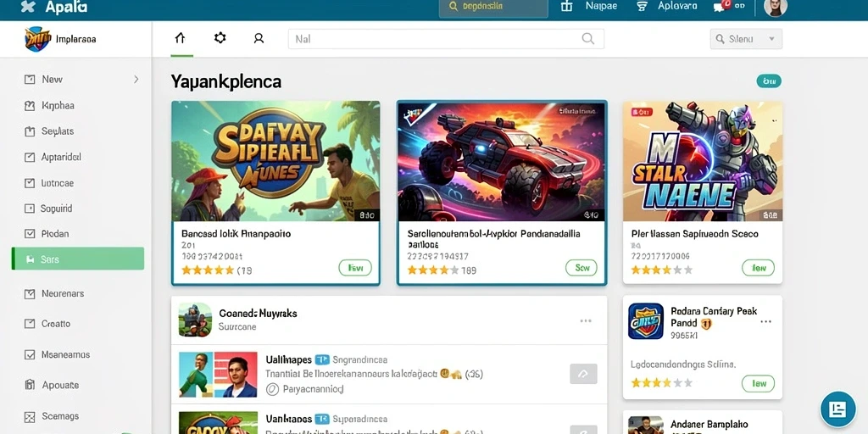
Task: Open the Naipae menu item
Action: tap(601, 7)
